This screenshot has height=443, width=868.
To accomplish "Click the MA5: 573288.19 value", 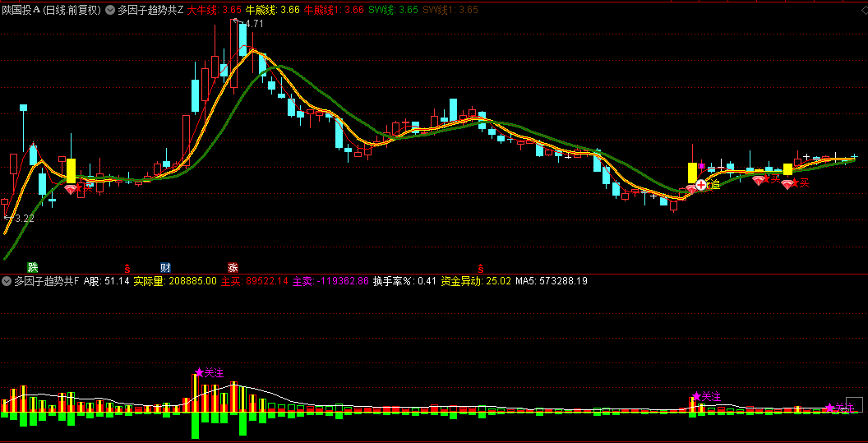I will pyautogui.click(x=552, y=281).
